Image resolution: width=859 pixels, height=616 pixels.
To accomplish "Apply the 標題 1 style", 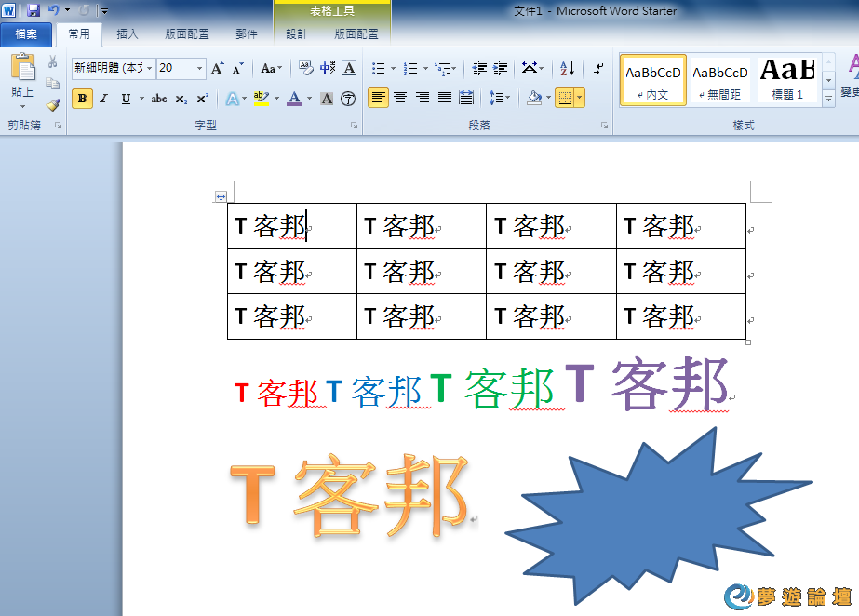I will (787, 79).
